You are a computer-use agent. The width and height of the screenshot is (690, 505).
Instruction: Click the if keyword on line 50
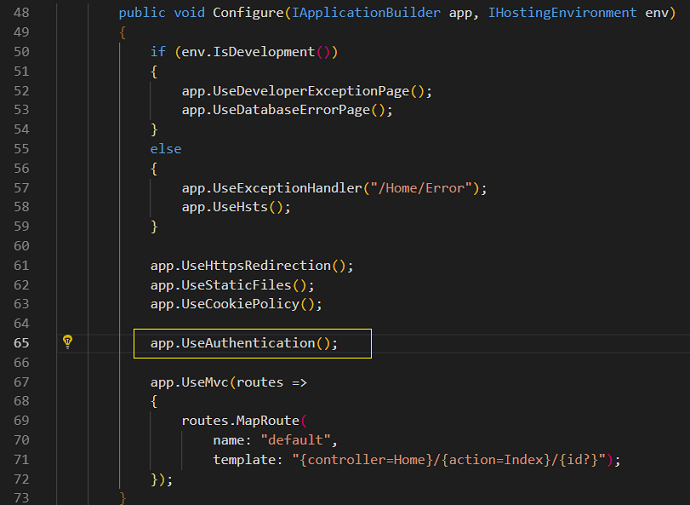point(158,52)
